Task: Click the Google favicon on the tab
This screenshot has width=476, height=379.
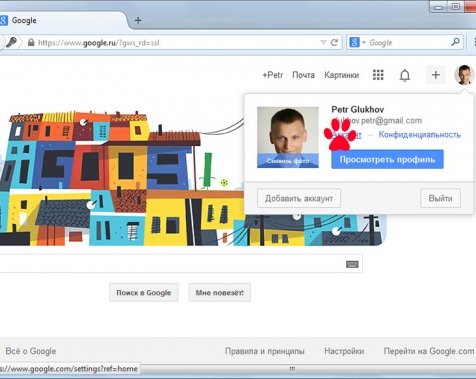Action: (x=3, y=20)
